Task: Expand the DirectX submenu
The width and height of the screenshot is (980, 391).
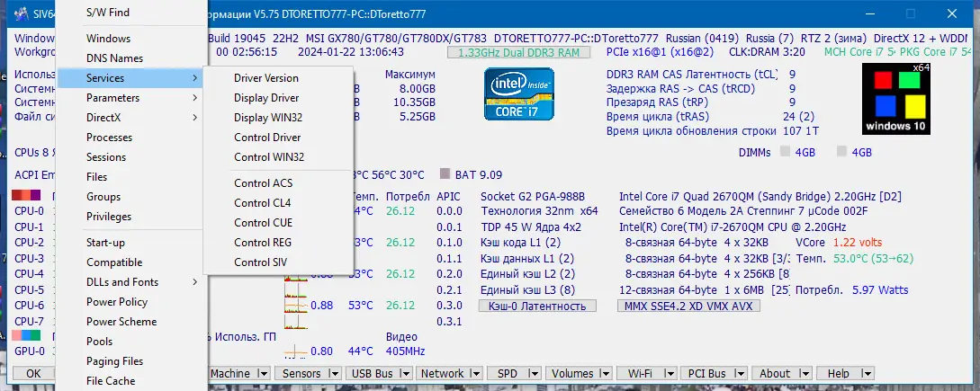Action: pyautogui.click(x=131, y=118)
